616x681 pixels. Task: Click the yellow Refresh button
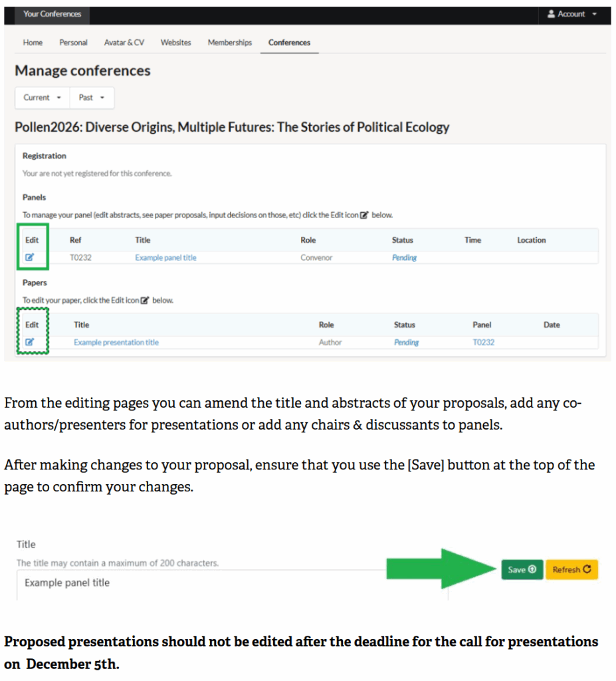tap(571, 570)
